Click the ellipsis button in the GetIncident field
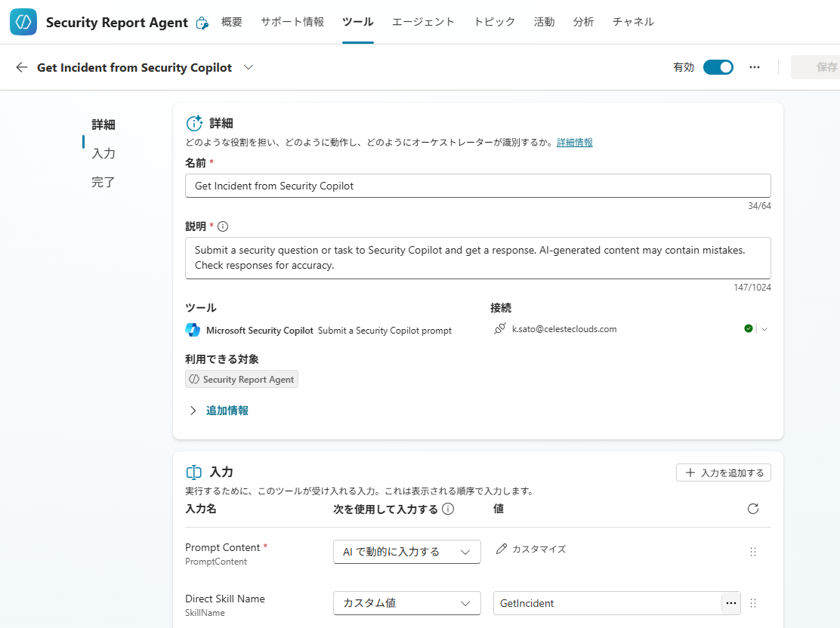840x628 pixels. [730, 603]
